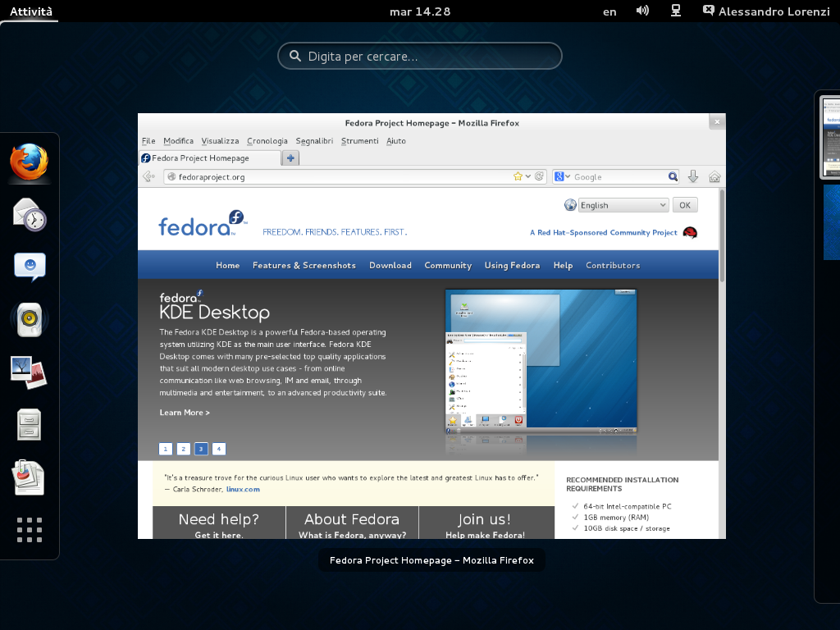
Task: Open a new Firefox tab
Action: point(290,158)
